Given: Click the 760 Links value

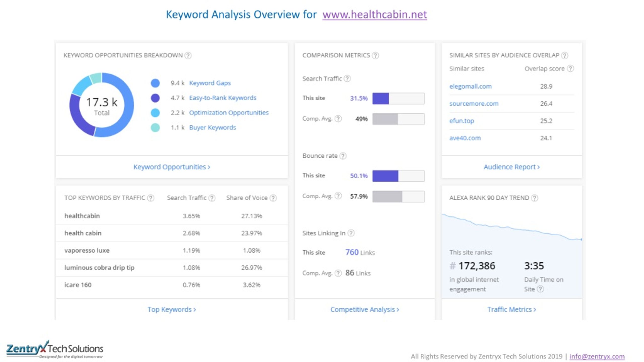Looking at the screenshot, I should [360, 252].
